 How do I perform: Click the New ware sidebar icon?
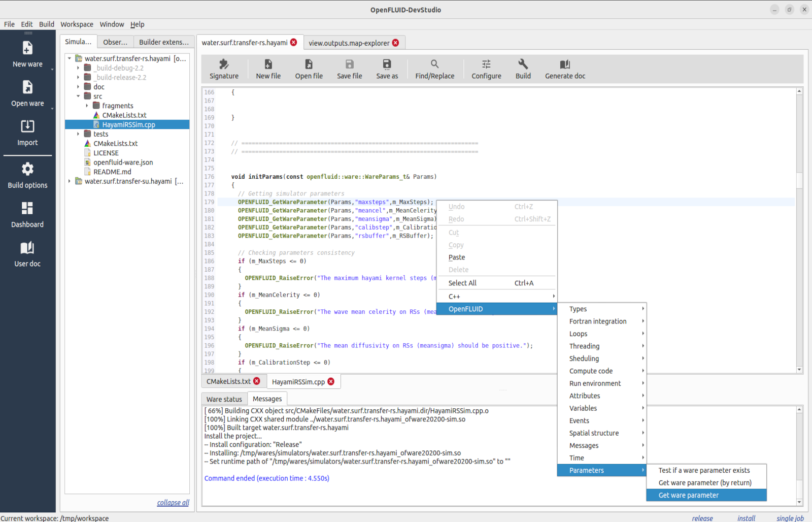click(27, 48)
